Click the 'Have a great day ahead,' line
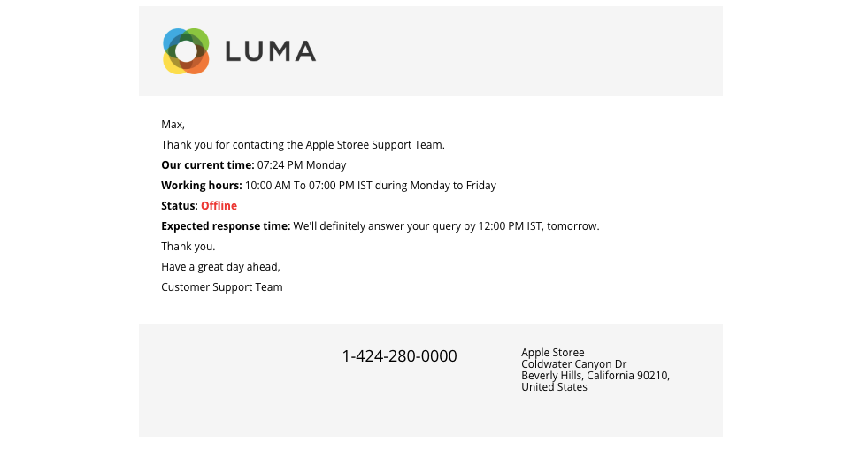Screen dimensions: 868x458 [221, 267]
